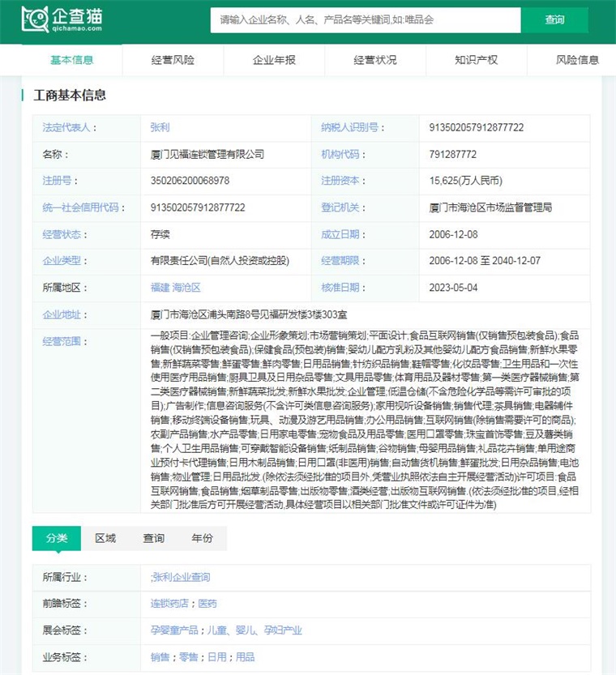This screenshot has height=675, width=616.
Task: Go to the 经营状况 tab
Action: [x=375, y=60]
